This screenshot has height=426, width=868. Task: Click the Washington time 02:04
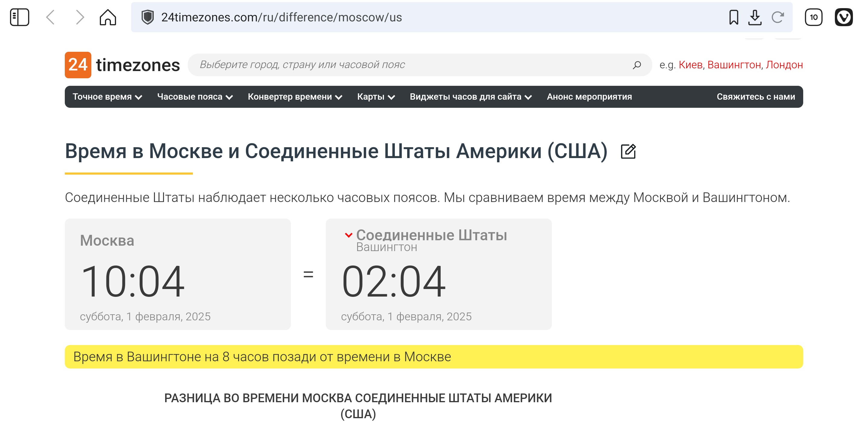[393, 281]
